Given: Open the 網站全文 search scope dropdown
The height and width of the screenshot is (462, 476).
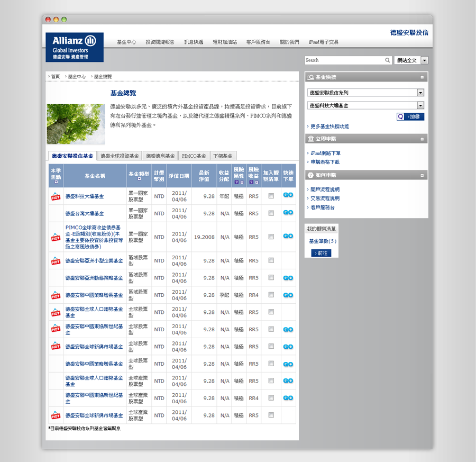Looking at the screenshot, I should (x=424, y=60).
